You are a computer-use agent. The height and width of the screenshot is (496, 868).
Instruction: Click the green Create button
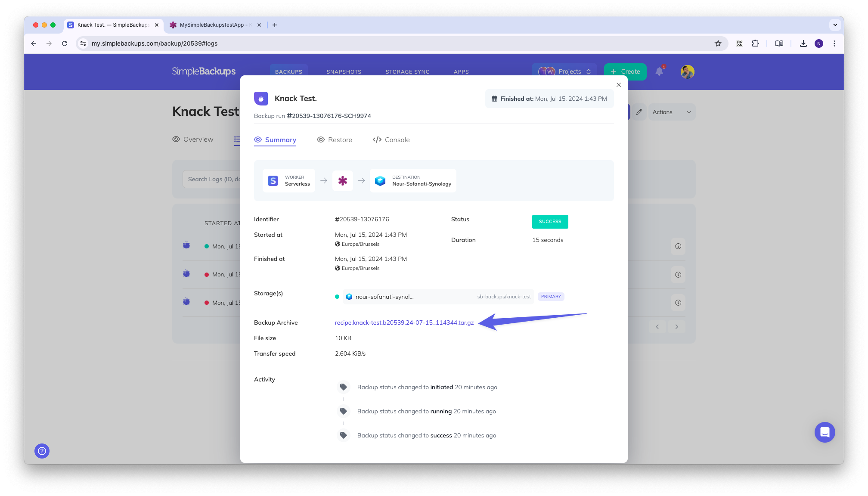pyautogui.click(x=625, y=71)
